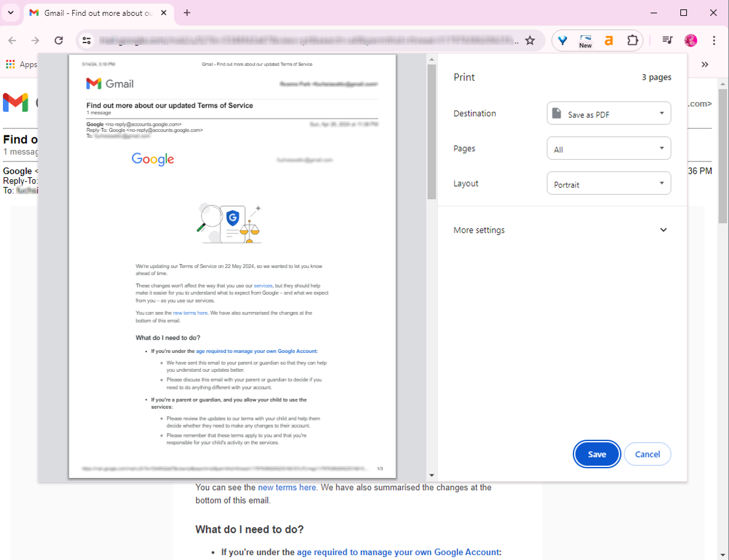Bookmark this page with the star icon

point(530,40)
